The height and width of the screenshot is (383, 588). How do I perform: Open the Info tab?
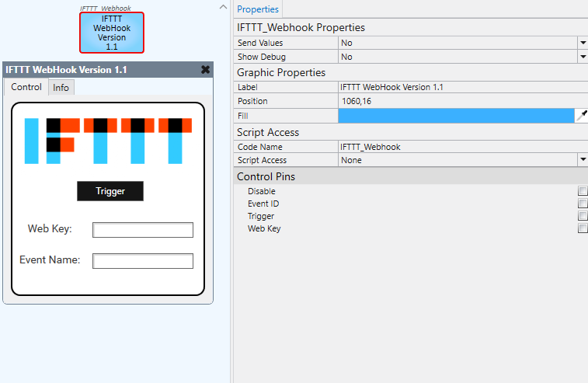(x=61, y=88)
